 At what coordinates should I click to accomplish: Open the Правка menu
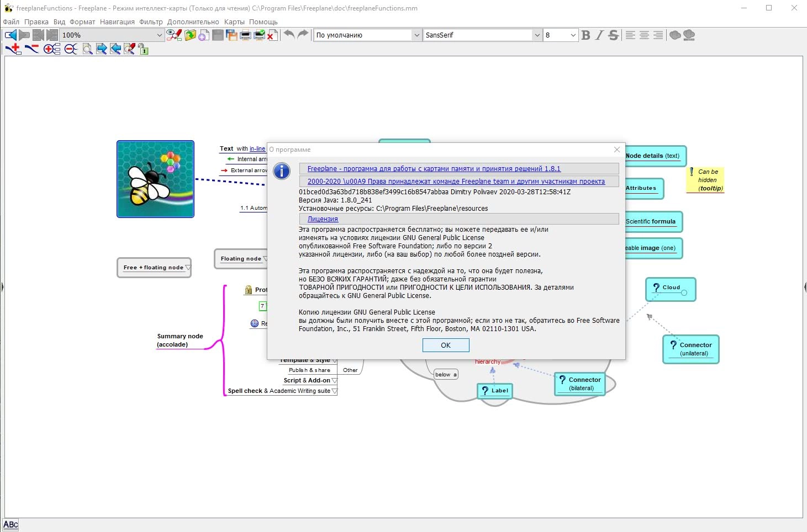pyautogui.click(x=36, y=22)
